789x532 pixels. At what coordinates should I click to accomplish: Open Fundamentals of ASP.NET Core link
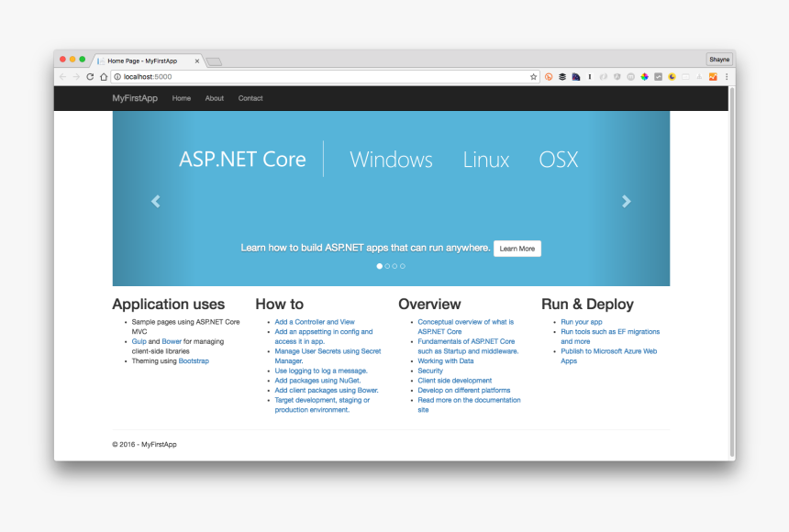coord(468,347)
